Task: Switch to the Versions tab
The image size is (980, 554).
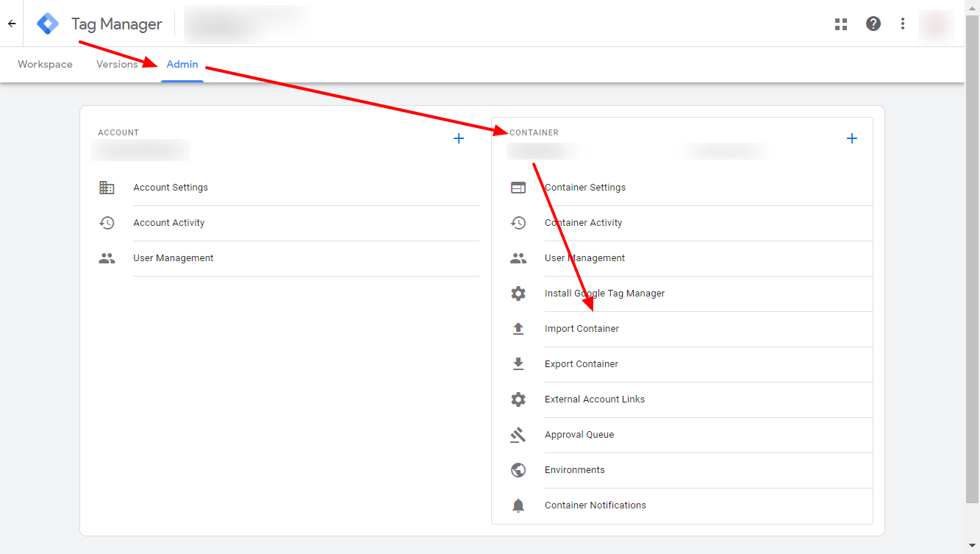Action: (x=117, y=65)
